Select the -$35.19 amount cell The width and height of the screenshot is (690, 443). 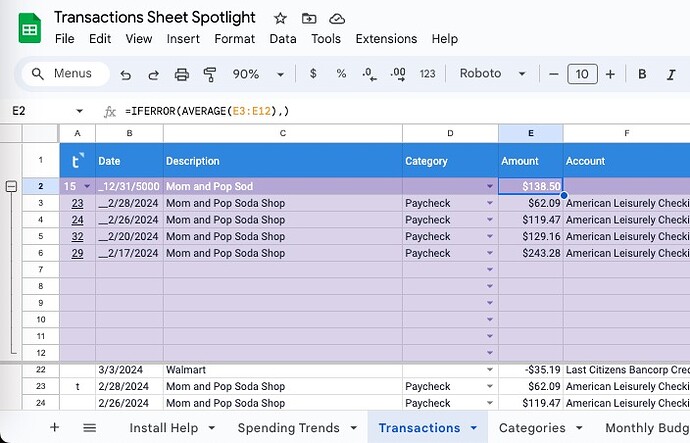[531, 370]
